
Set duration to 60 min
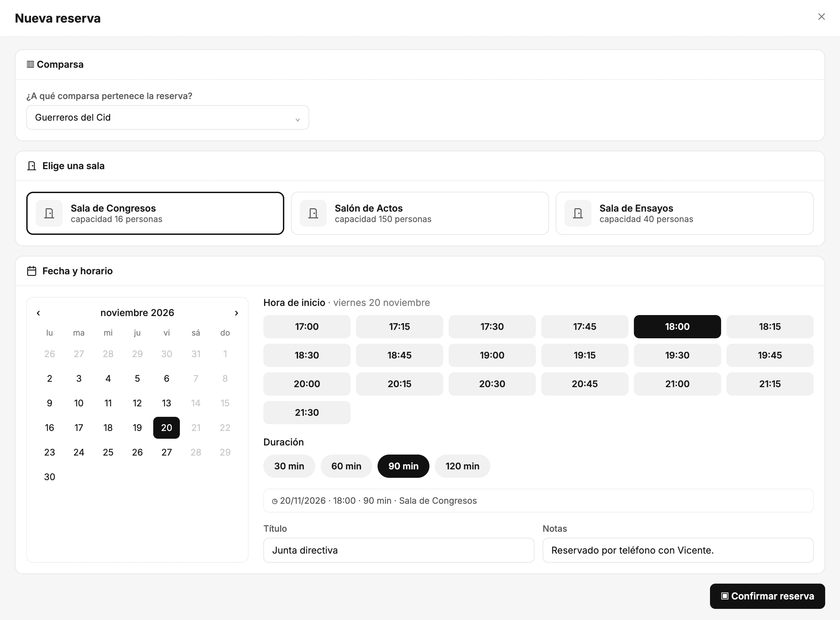tap(346, 466)
